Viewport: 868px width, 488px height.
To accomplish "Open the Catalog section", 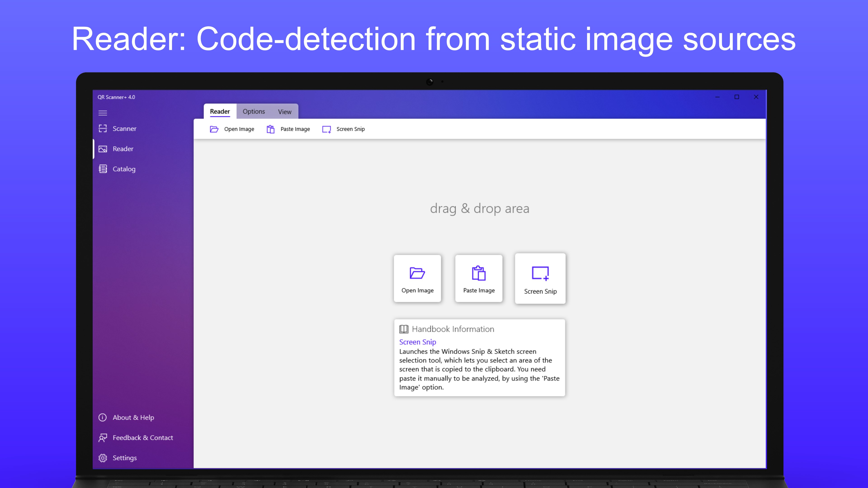I will point(124,169).
